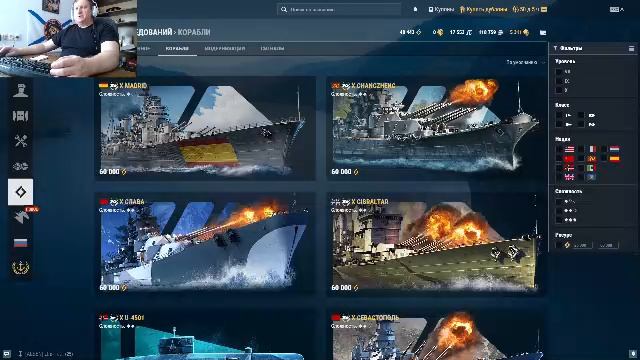
Task: Click the funnel icon beside Фильтры
Action: tap(555, 48)
